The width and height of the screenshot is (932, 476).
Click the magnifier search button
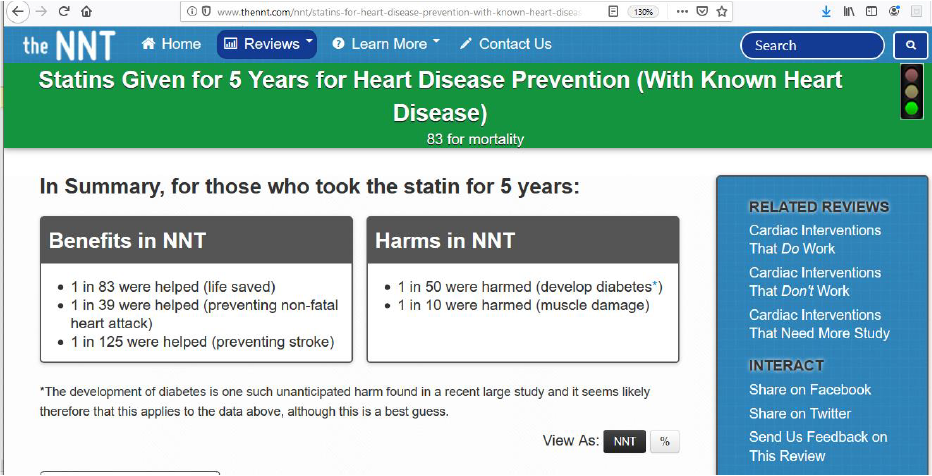coord(910,45)
